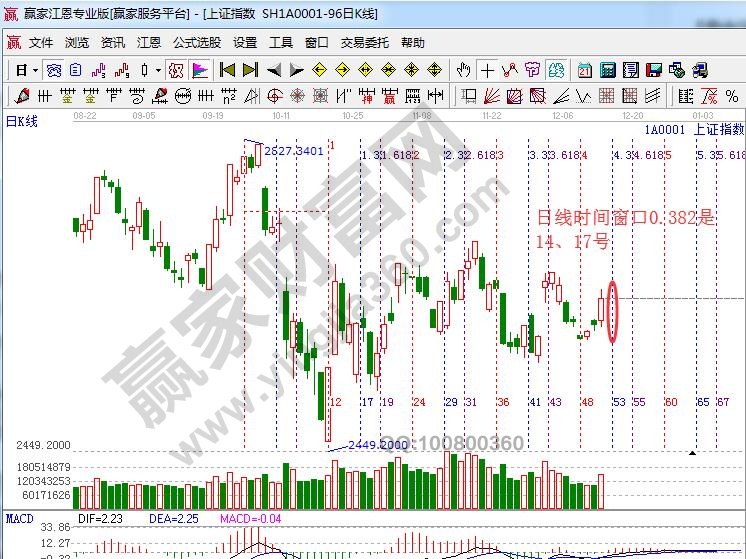Open the 交易委托 menu
Screen dimensions: 746x559
(x=364, y=43)
